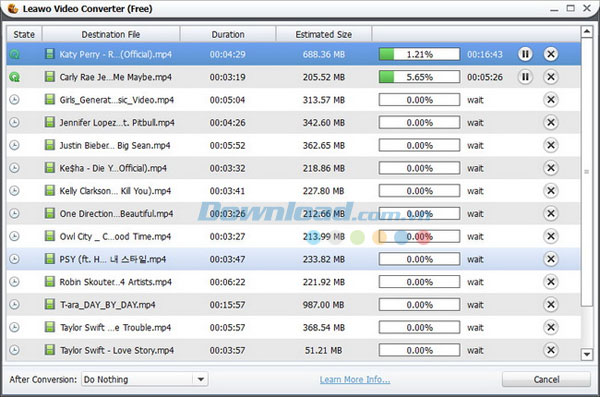Remove Girls_Generation video from queue
Viewport: 600px width, 397px height.
[551, 100]
